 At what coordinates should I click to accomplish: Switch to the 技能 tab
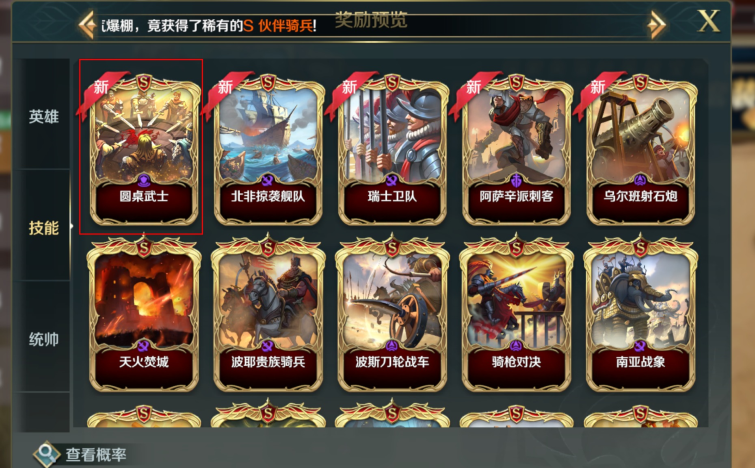click(x=43, y=227)
